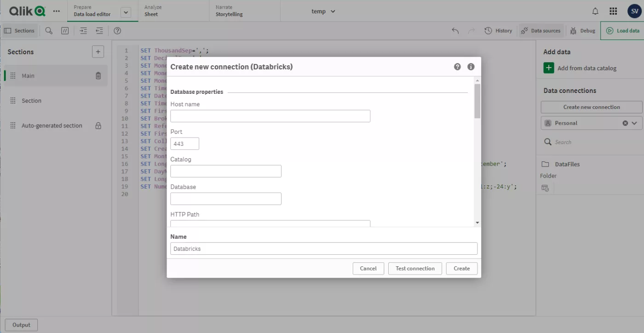This screenshot has height=333, width=644.
Task: Expand the Personal space dropdown
Action: (x=633, y=123)
